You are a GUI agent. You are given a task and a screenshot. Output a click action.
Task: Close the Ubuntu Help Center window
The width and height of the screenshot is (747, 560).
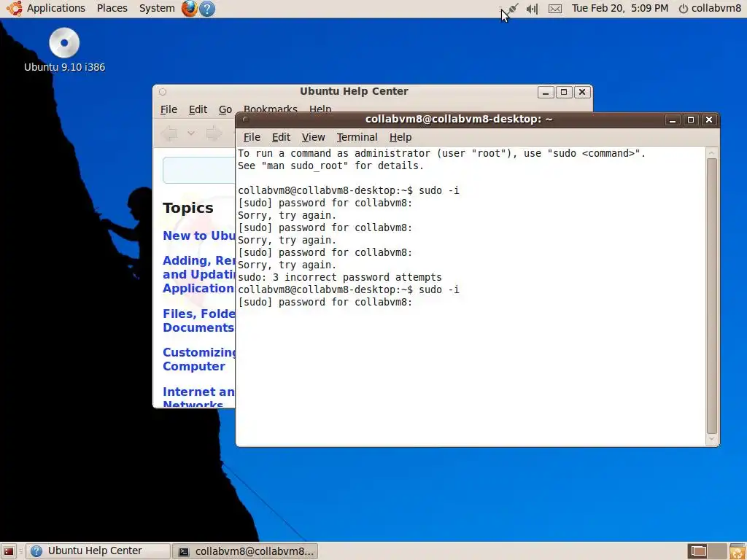tap(581, 92)
